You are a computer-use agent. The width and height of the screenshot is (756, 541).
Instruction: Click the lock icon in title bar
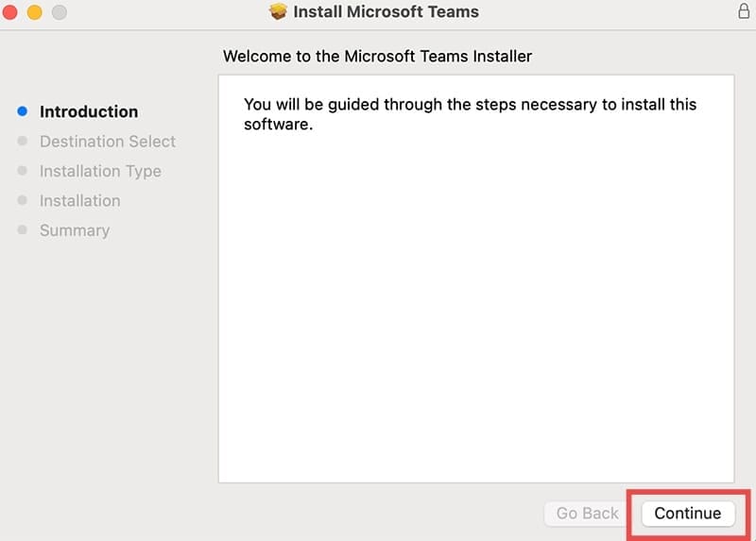[743, 11]
